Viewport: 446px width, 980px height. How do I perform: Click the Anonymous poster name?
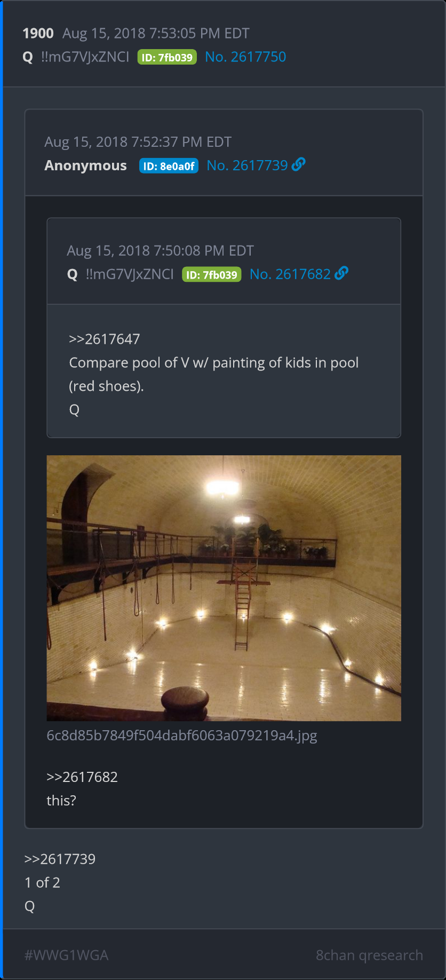point(85,165)
